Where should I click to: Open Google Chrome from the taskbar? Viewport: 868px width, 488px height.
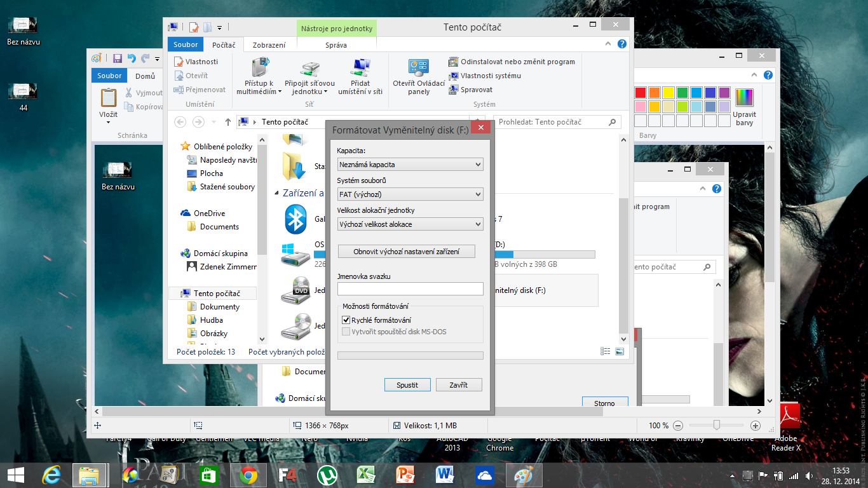[x=248, y=475]
